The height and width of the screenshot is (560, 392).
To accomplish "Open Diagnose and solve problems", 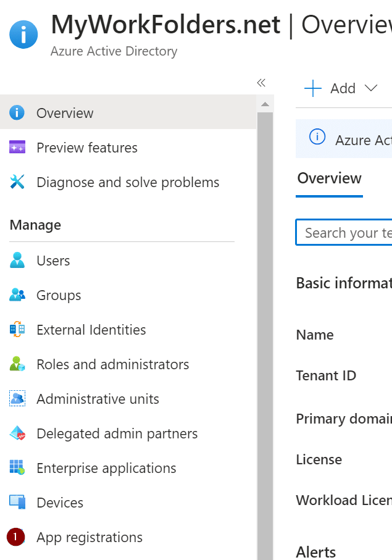I will coord(17,182).
